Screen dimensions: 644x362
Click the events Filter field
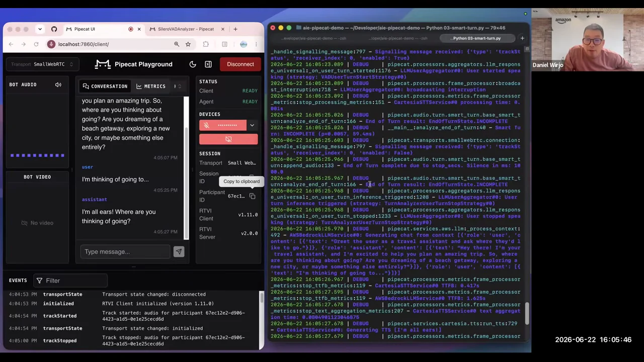[70, 281]
